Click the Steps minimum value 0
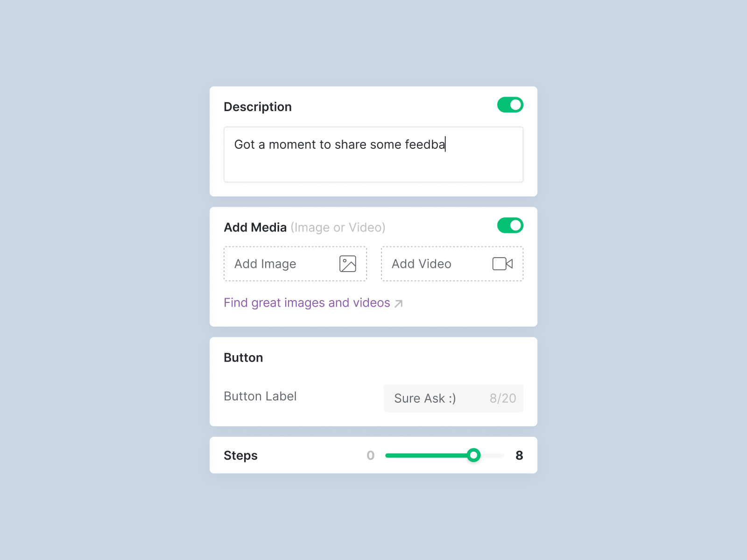 tap(371, 455)
